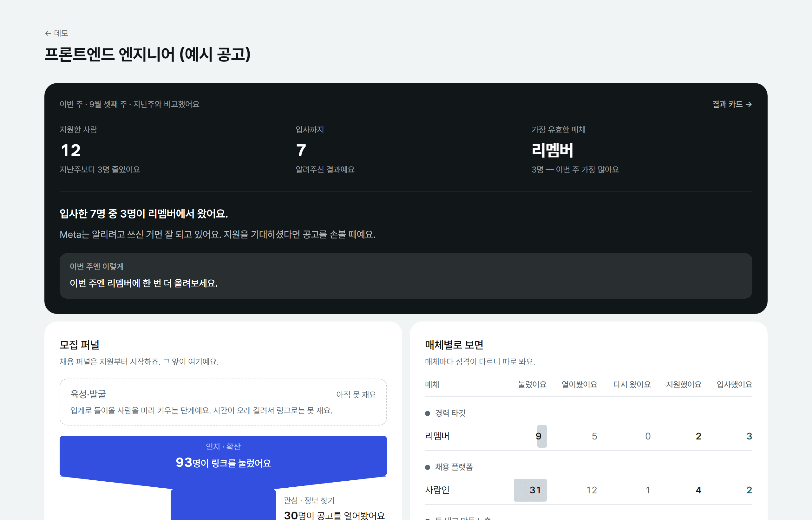
Task: Click 사람인's 다시 왔어요 value 1
Action: (x=648, y=490)
